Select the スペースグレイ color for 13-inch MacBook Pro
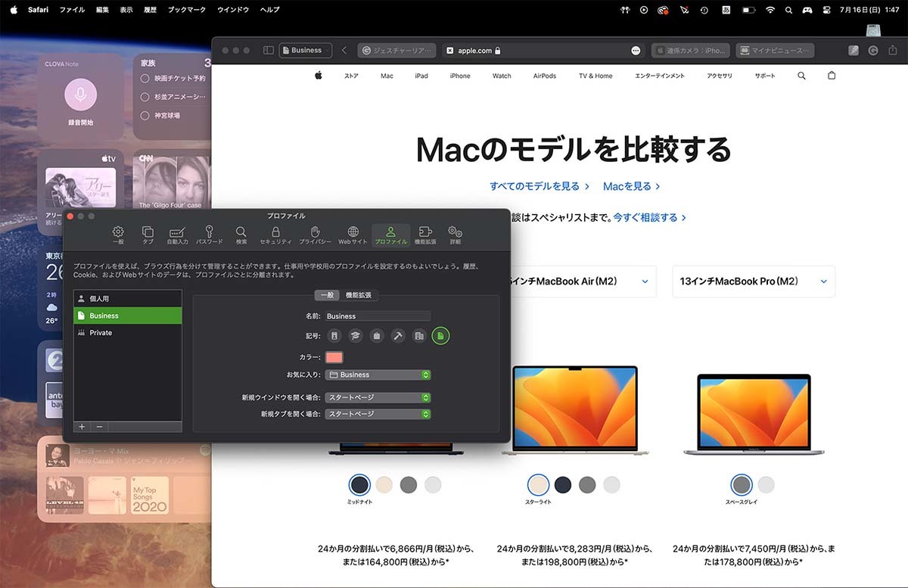908x588 pixels. 742,484
